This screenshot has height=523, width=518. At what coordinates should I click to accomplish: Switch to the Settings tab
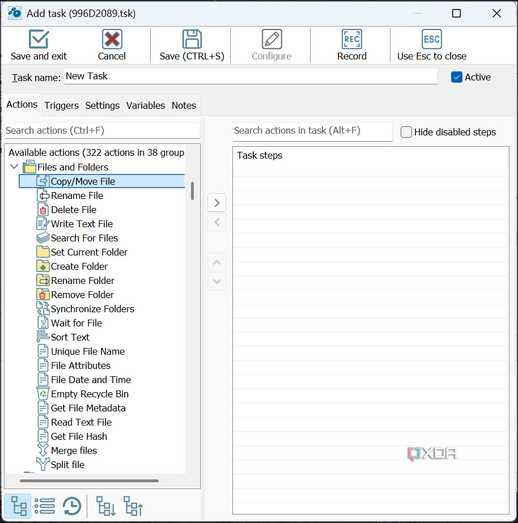(x=102, y=105)
